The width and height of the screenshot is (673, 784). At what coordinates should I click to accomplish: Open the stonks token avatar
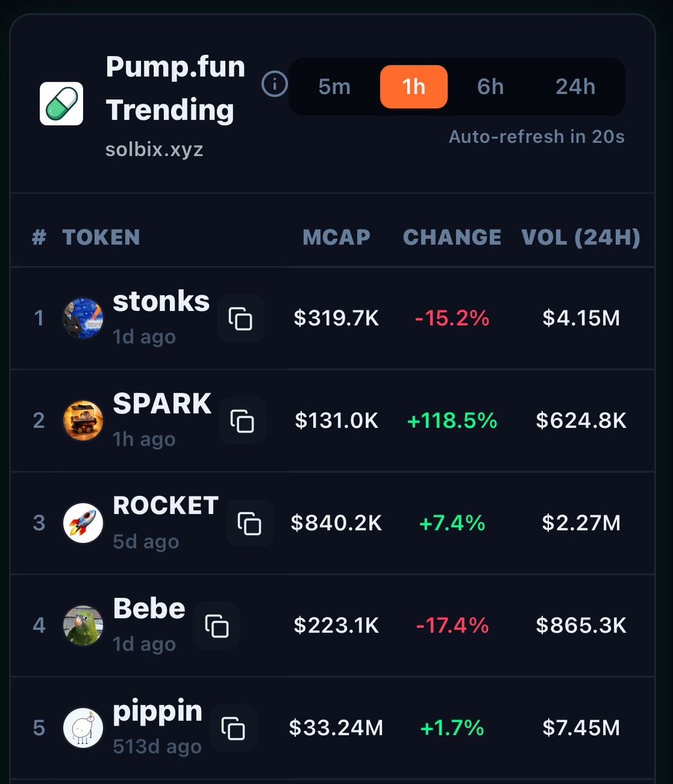83,318
